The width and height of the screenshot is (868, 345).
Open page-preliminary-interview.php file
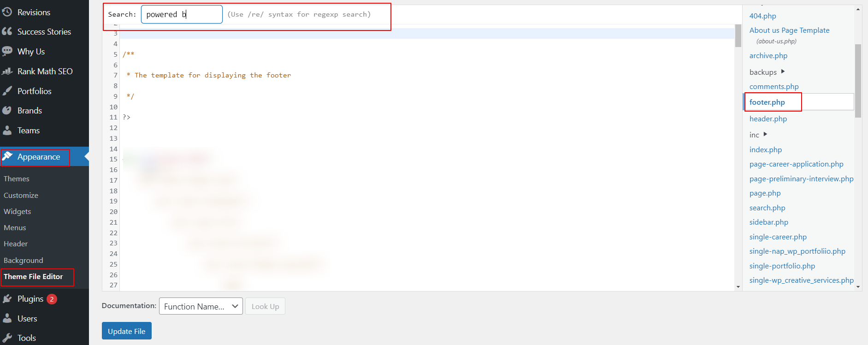tap(801, 178)
